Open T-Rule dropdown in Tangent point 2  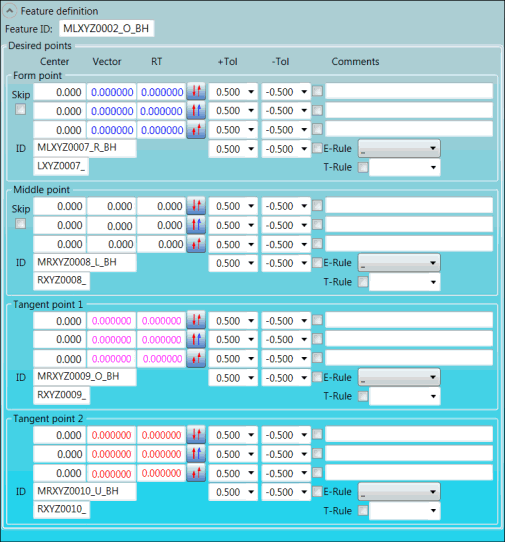pos(405,511)
